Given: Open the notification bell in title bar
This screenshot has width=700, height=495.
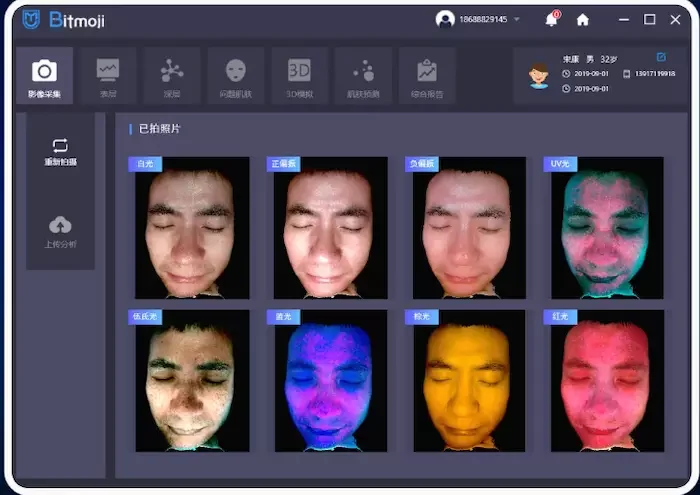Looking at the screenshot, I should (551, 19).
